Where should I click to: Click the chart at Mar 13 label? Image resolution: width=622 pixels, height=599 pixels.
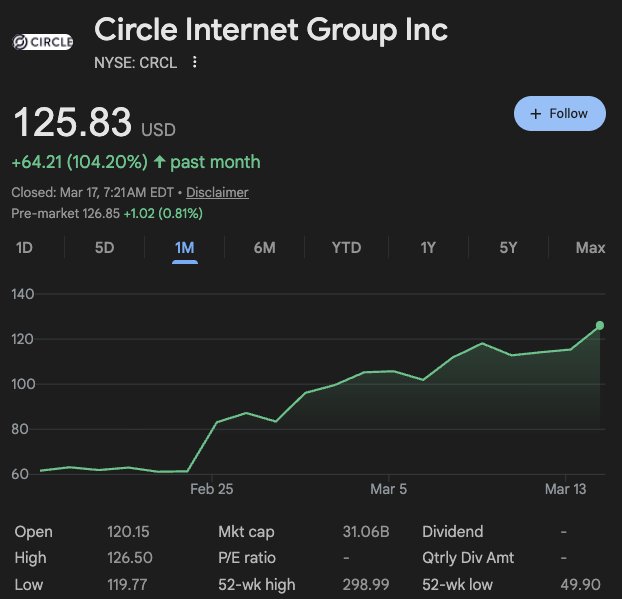point(566,489)
